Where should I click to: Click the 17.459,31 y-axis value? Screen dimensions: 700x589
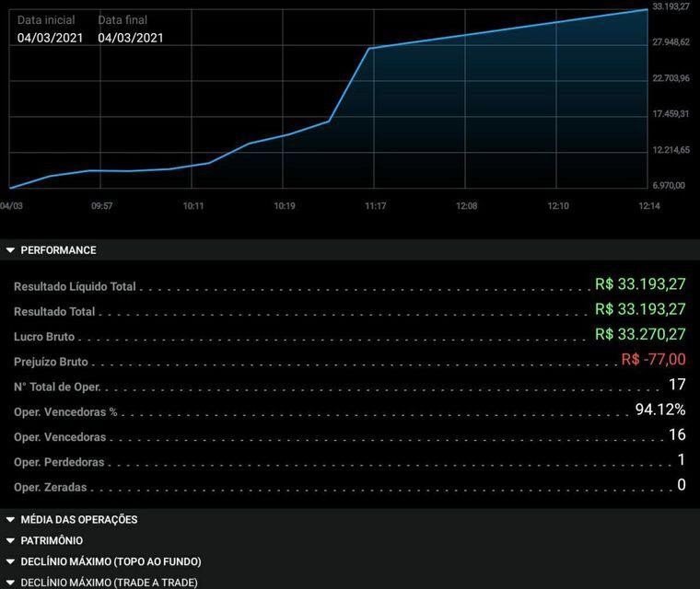click(x=671, y=114)
